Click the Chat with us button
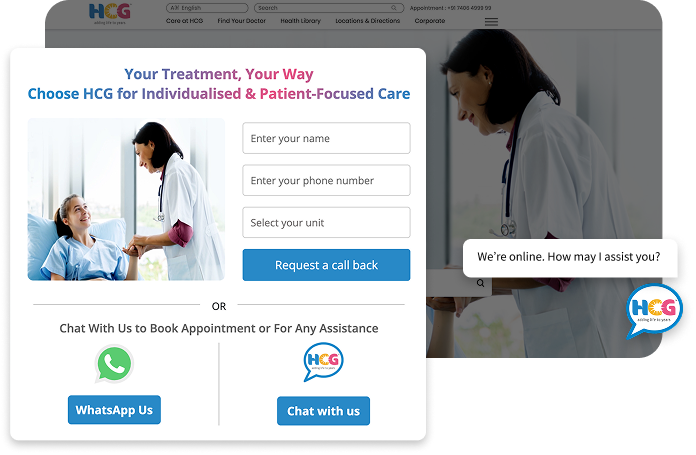 click(323, 411)
